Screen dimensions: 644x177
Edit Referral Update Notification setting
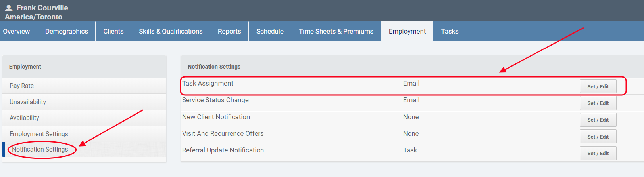point(598,153)
